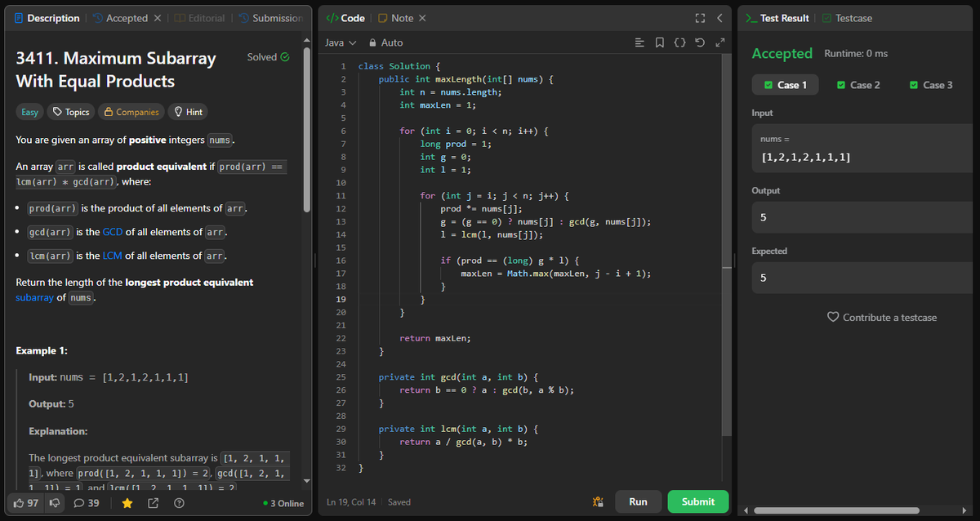Image resolution: width=980 pixels, height=521 pixels.
Task: Open the Editorial tab
Action: coord(199,17)
